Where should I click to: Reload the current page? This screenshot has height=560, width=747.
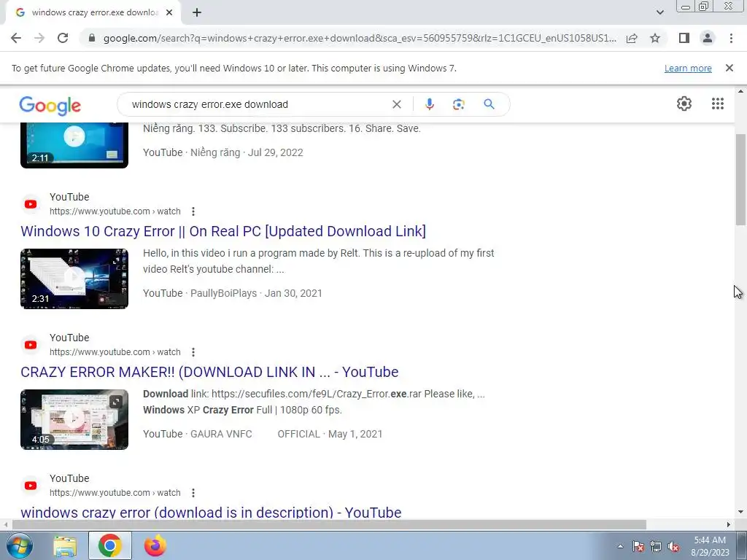[63, 38]
